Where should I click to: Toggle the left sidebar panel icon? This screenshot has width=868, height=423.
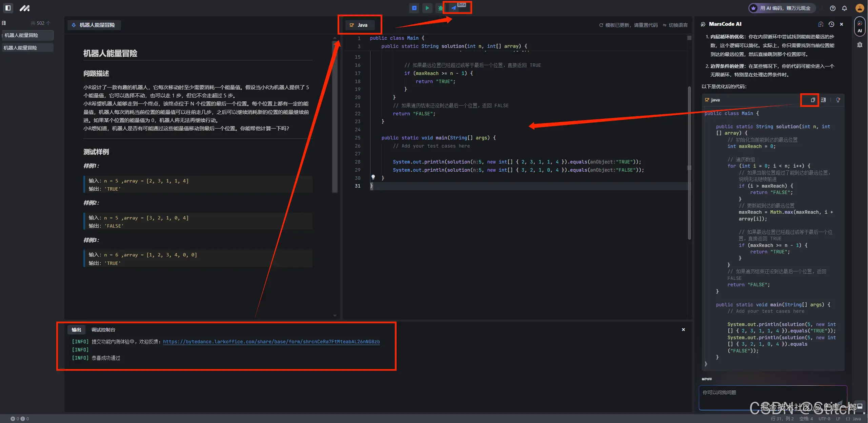[x=8, y=8]
